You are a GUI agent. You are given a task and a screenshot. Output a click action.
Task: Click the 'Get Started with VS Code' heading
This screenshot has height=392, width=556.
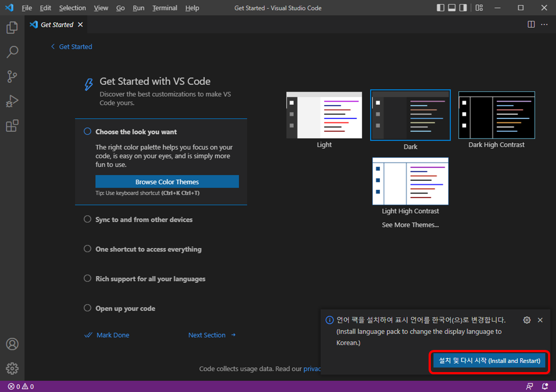coord(155,81)
